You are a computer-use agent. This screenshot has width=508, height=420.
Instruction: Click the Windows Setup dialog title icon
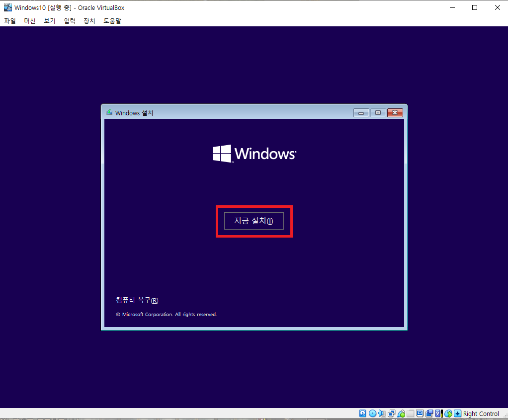(109, 112)
